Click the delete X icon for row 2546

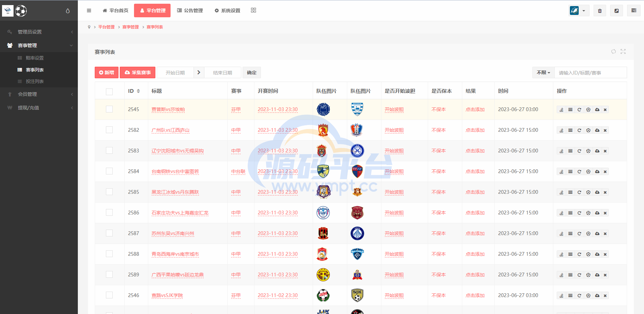coord(605,295)
